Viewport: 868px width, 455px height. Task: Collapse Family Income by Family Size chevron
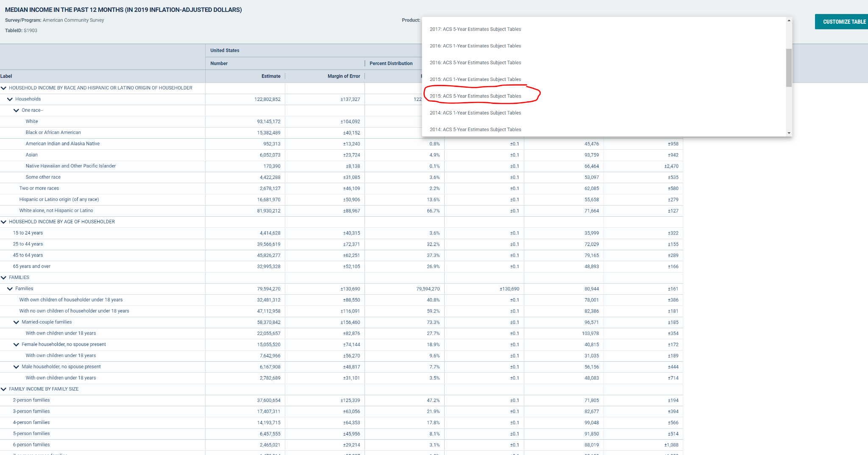(4, 389)
